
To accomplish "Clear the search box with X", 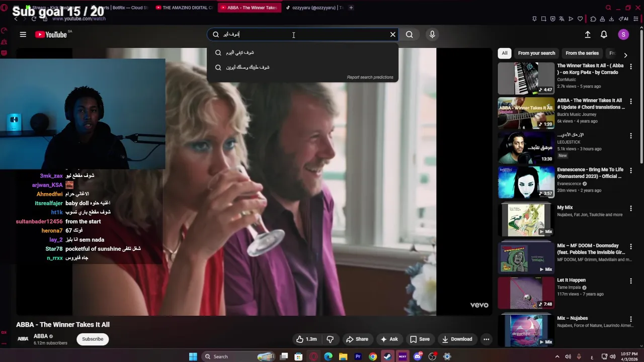I will 393,34.
